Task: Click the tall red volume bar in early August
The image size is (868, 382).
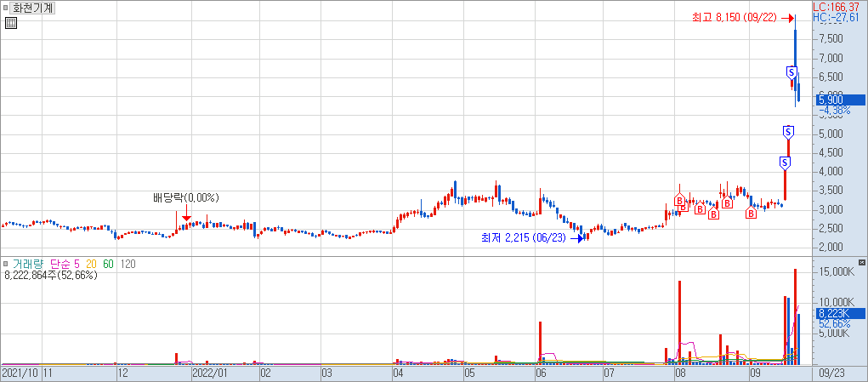Action: click(x=679, y=322)
